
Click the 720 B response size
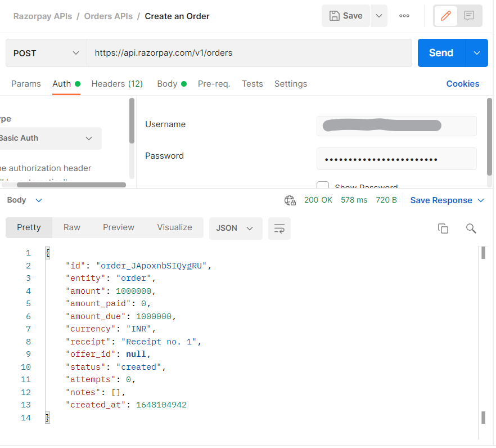pos(387,200)
